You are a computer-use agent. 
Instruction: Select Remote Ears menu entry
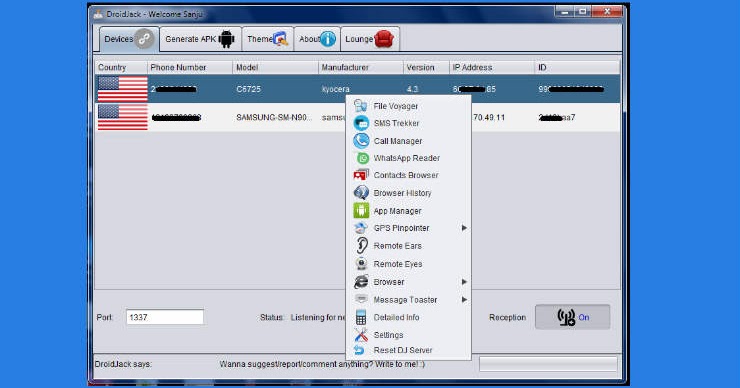(409, 246)
